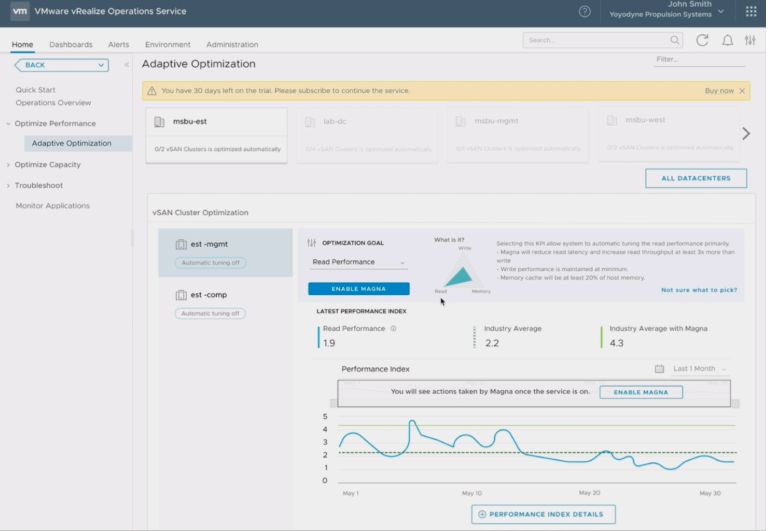This screenshot has width=768, height=531.
Task: Click Automatic tuning off badge under est -mgmt
Action: (211, 263)
